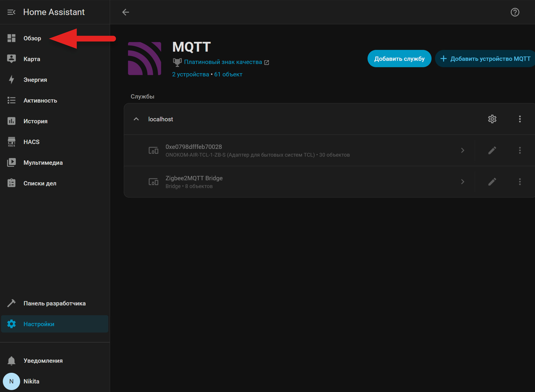Open 0xe0798dfffeb70028 device via chevron
Viewport: 535px width, 392px height.
[463, 150]
